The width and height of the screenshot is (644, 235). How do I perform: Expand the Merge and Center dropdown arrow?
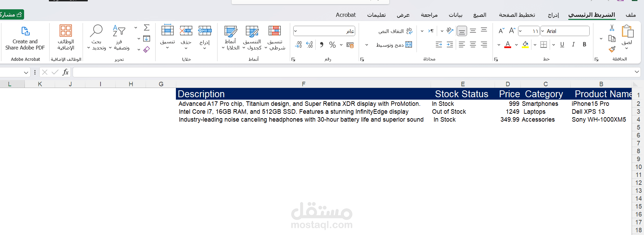367,45
